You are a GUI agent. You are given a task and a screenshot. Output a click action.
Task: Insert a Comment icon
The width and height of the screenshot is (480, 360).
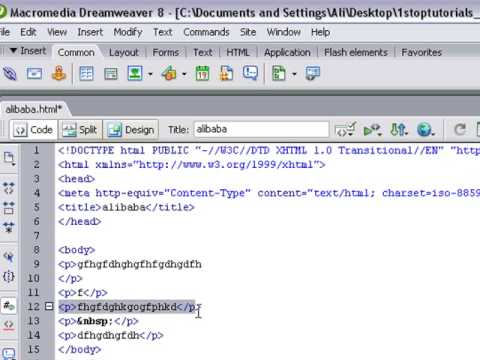tap(250, 73)
